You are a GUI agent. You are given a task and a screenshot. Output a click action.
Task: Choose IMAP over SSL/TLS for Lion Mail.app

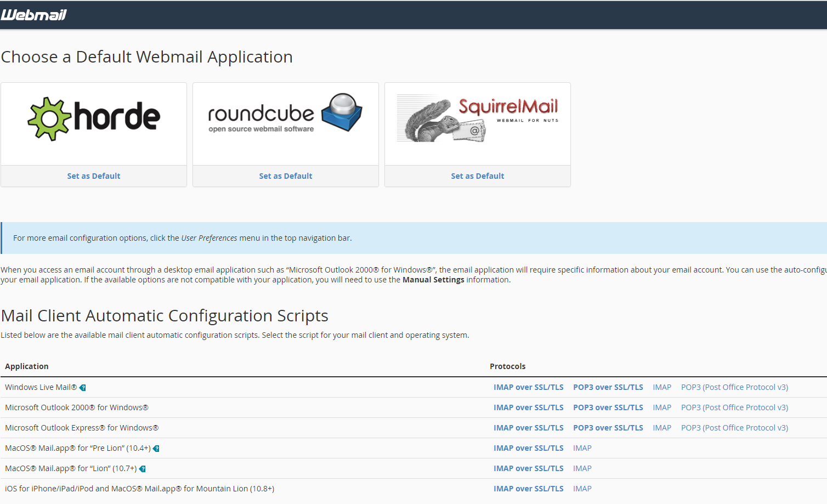click(x=529, y=468)
